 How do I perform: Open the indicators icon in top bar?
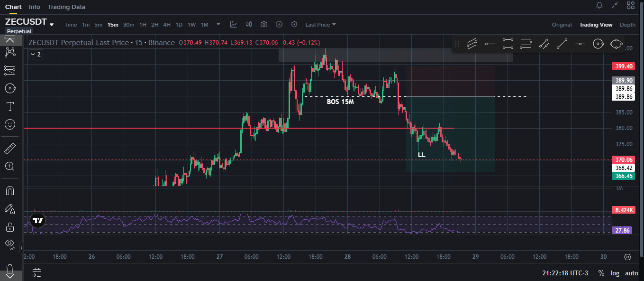(234, 24)
